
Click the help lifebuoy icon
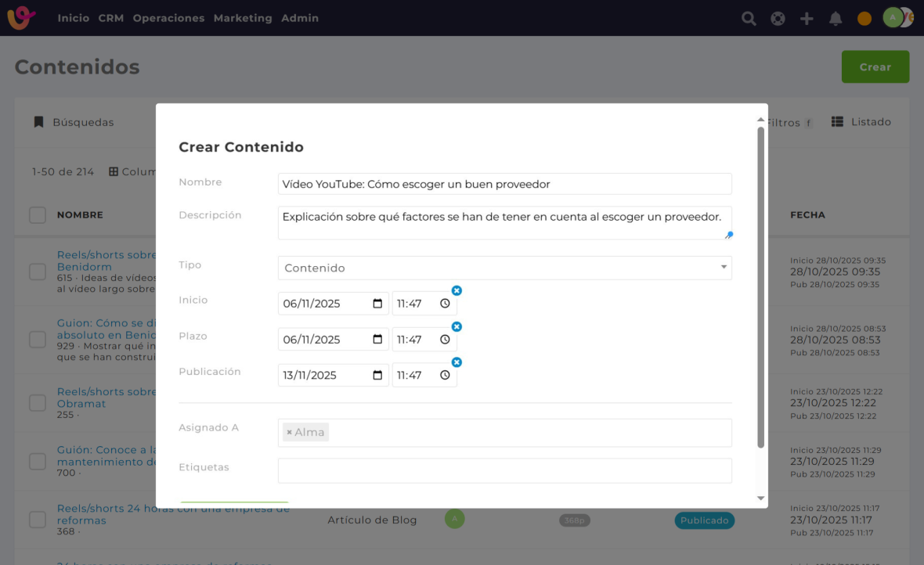pyautogui.click(x=778, y=19)
